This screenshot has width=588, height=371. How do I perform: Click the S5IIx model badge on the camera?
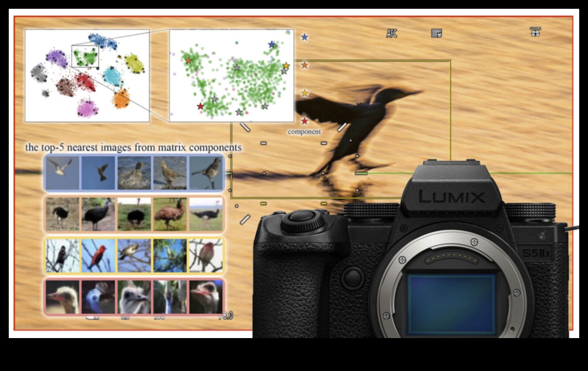pos(535,253)
